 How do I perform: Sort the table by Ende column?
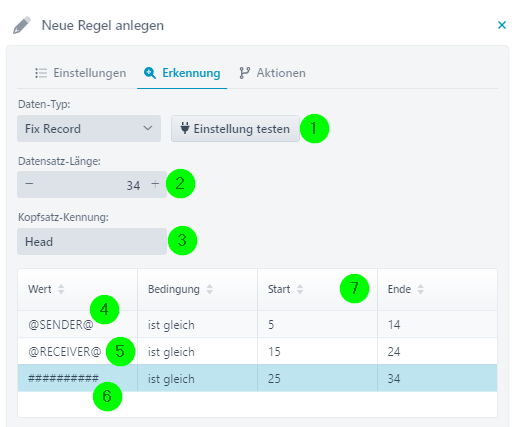(x=421, y=289)
